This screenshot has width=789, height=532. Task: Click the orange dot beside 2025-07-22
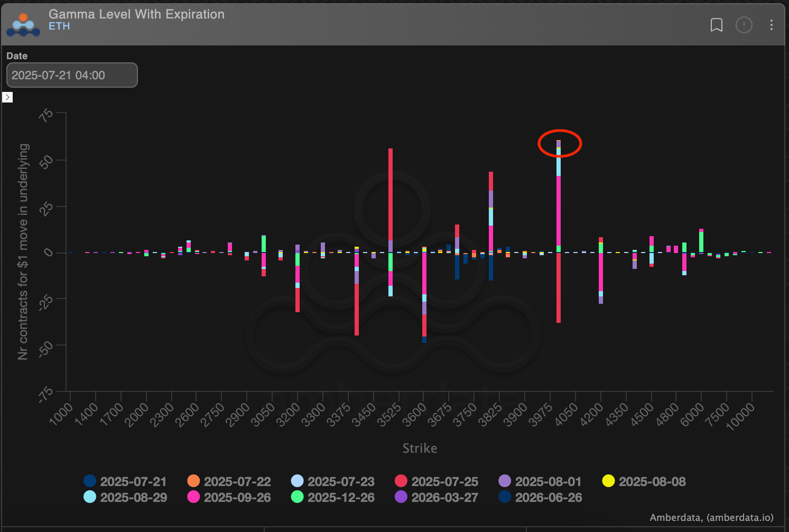coord(193,481)
